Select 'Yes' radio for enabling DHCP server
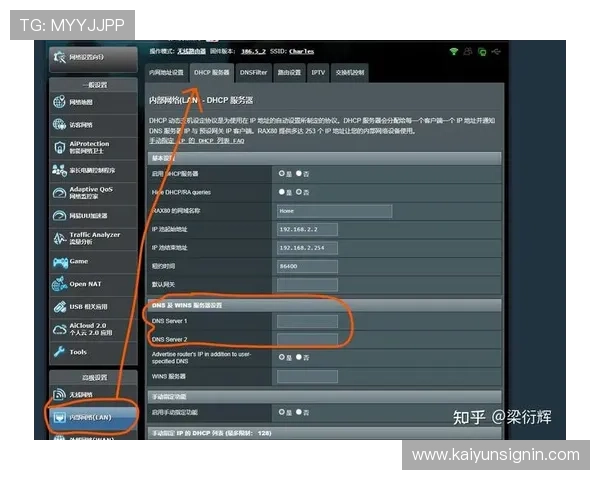 282,173
